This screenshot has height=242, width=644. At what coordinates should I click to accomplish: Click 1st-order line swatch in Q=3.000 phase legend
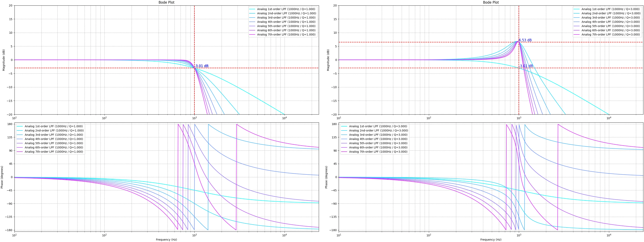tap(344, 126)
